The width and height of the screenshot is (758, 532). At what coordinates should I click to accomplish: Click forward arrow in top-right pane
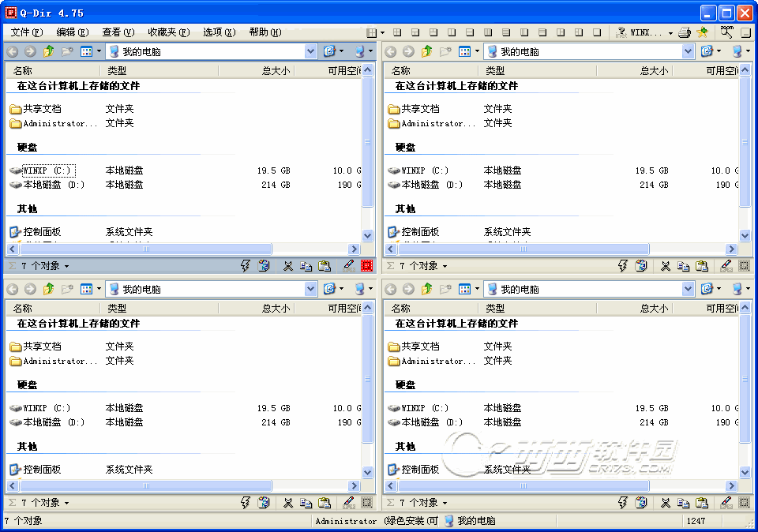tap(408, 52)
